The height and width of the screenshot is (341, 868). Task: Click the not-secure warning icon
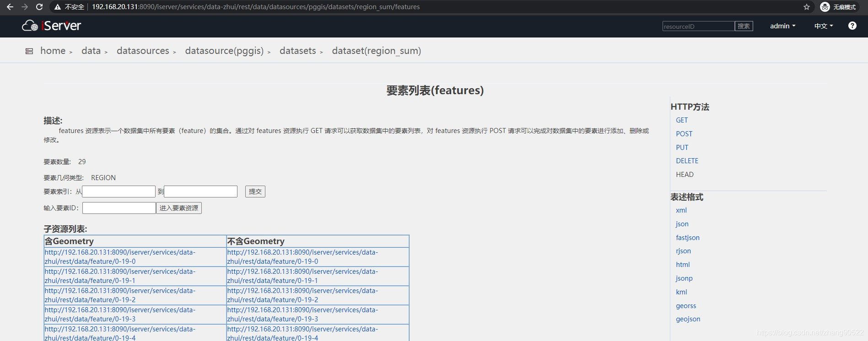58,7
